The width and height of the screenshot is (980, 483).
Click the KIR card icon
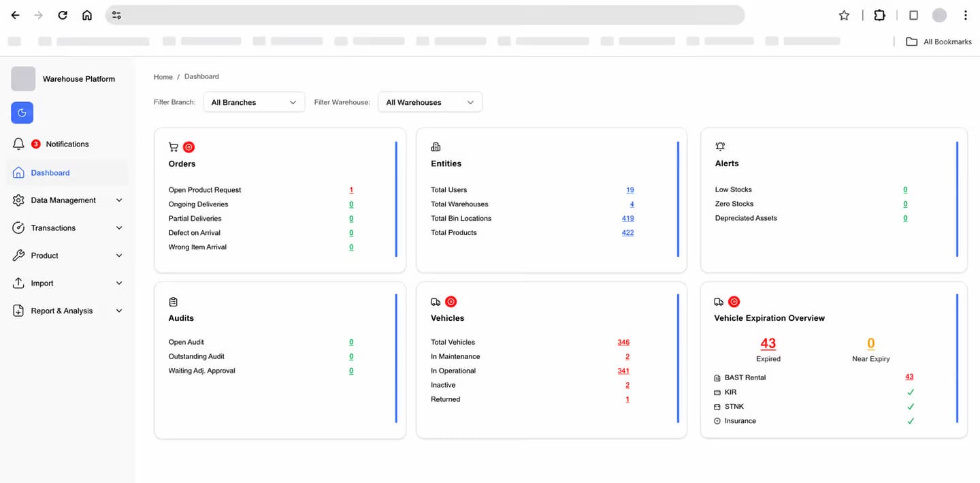pos(717,392)
